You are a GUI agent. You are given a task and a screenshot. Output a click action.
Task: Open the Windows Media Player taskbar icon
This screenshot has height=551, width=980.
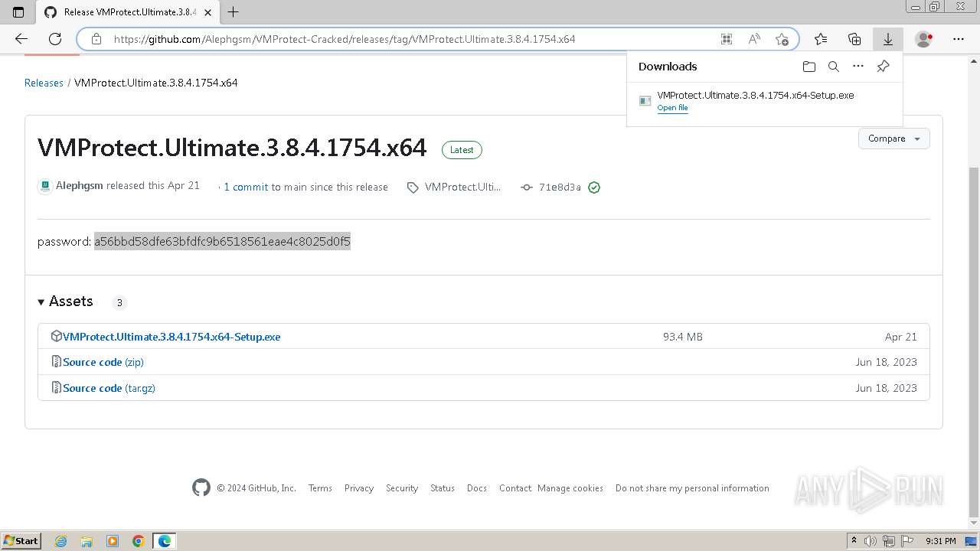click(x=113, y=541)
